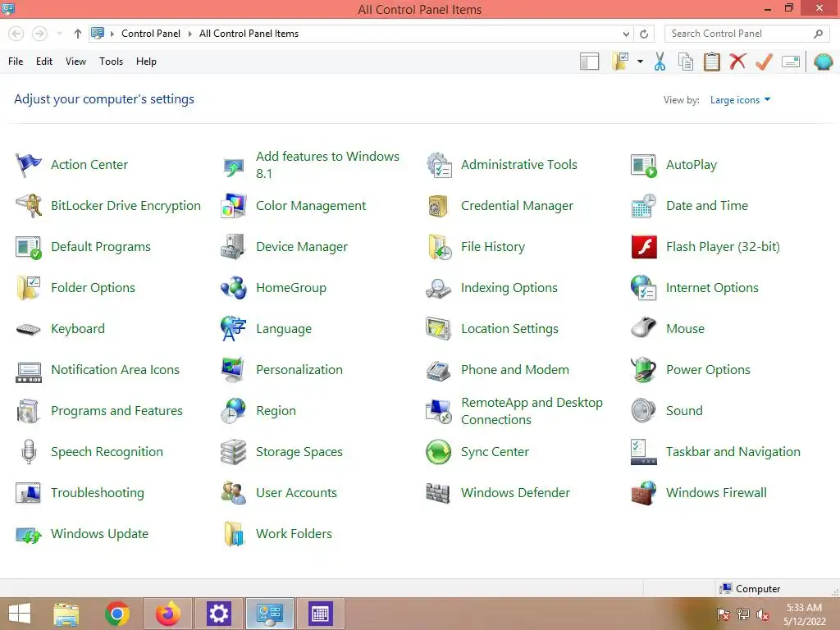The image size is (840, 630).
Task: Open Work Folders link
Action: [x=294, y=534]
